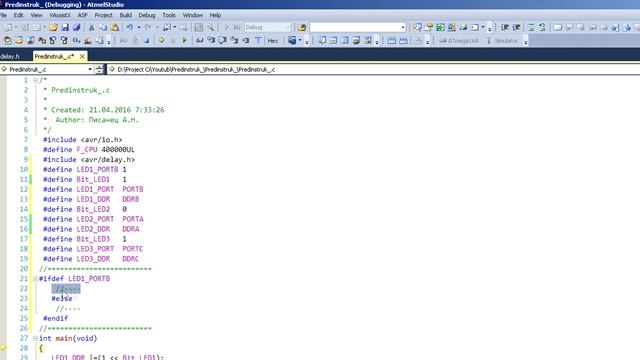640x360 pixels.
Task: Collapse the comment block at line 1
Action: click(x=36, y=80)
